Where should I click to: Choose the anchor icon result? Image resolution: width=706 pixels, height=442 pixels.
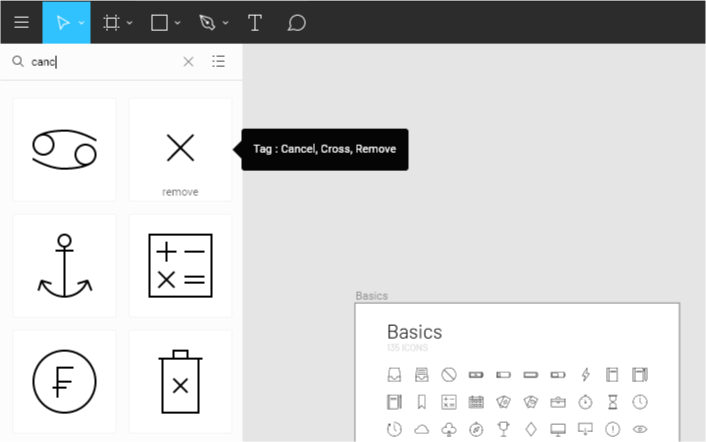click(x=64, y=266)
